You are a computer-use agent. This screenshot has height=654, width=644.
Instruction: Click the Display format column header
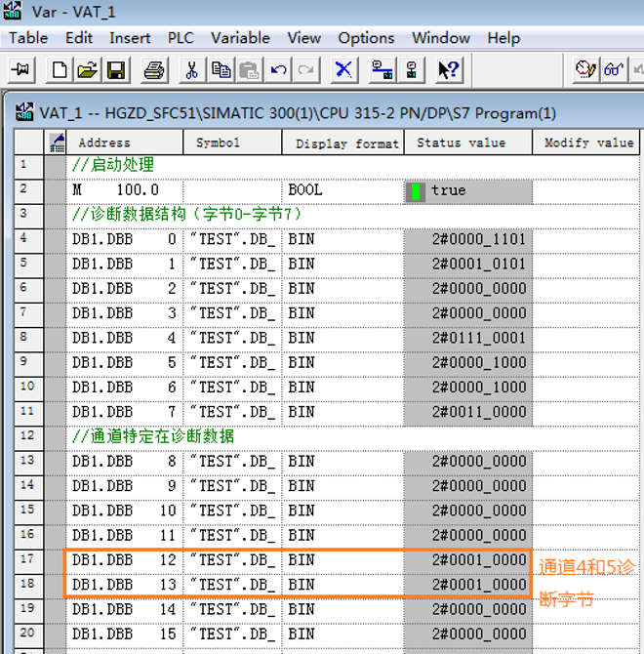pos(343,143)
